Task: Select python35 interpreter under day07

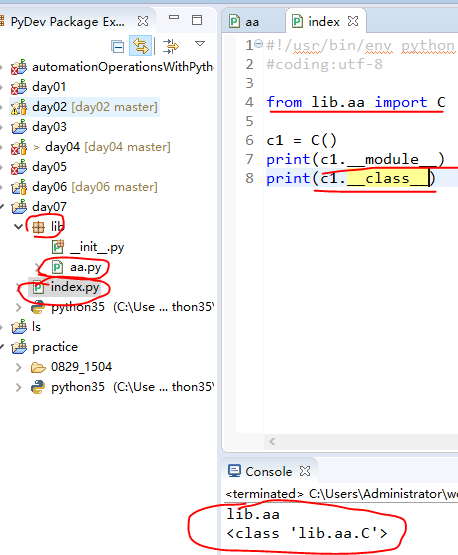Action: tap(132, 307)
